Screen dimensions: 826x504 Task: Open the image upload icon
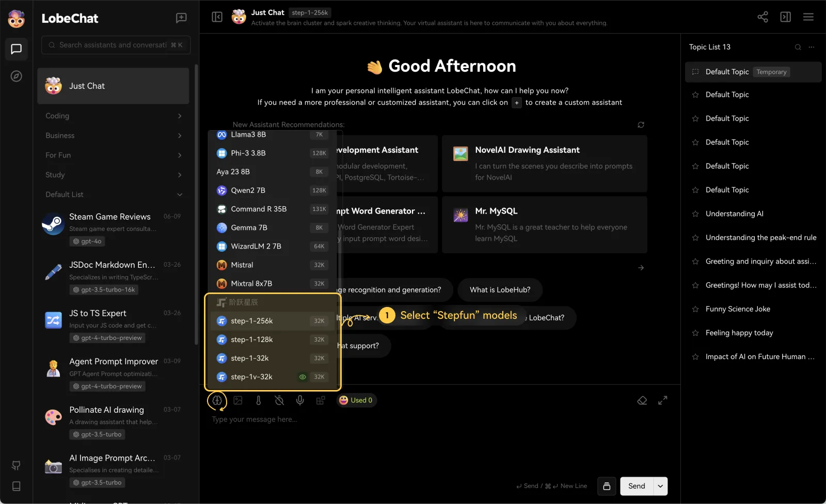click(238, 400)
